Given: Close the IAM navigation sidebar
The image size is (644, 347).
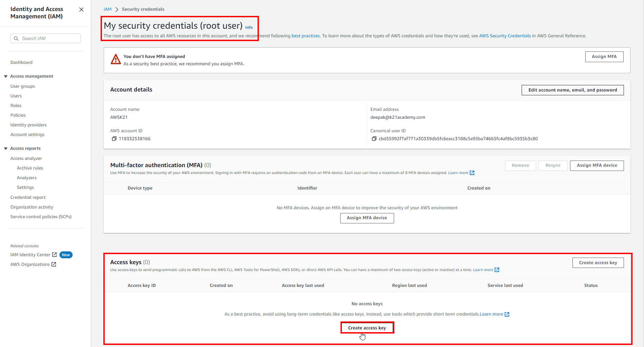Looking at the screenshot, I should coord(81,10).
